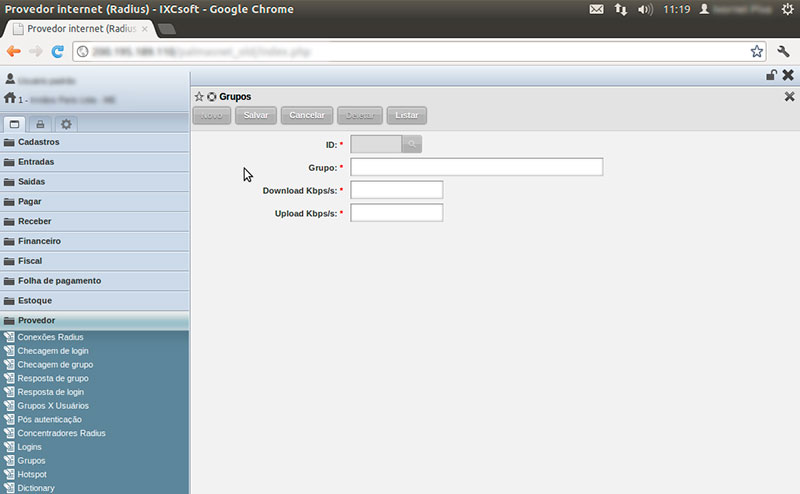Click the ID input field

(376, 144)
